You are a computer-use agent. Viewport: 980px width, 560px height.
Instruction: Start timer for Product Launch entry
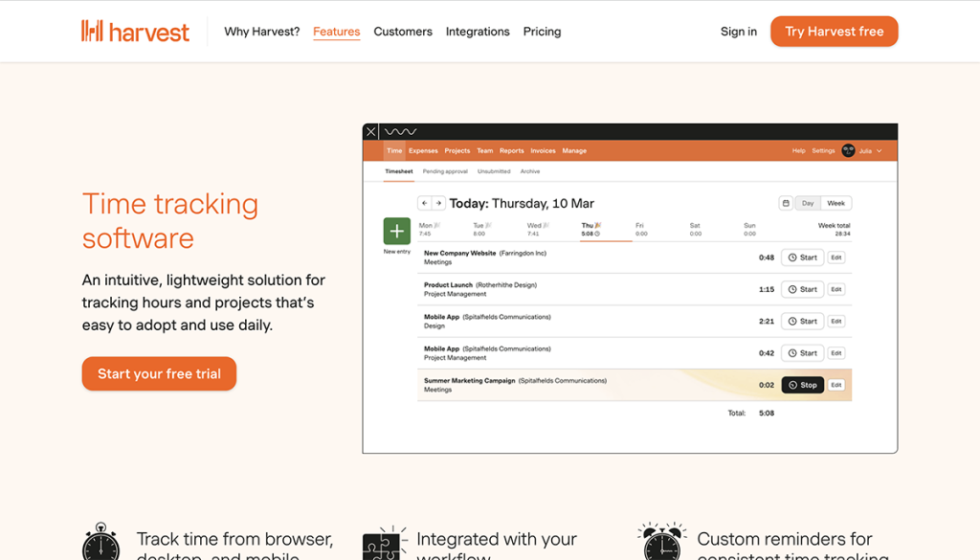pos(803,289)
